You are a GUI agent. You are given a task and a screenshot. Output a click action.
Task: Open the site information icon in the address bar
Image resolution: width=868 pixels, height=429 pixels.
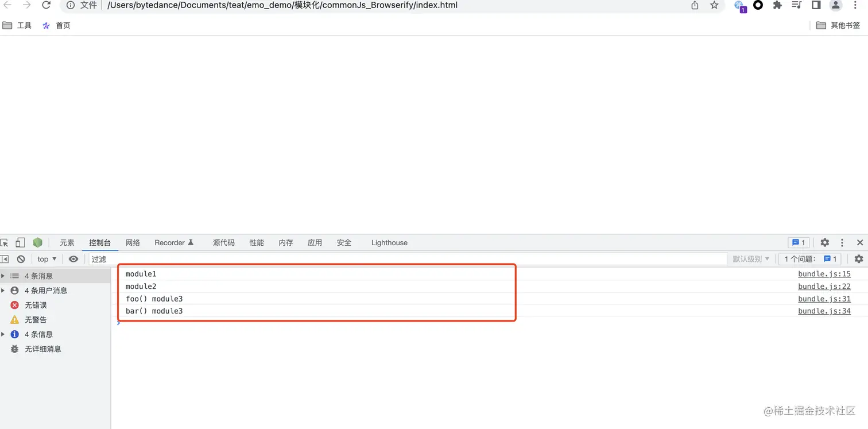pos(71,5)
